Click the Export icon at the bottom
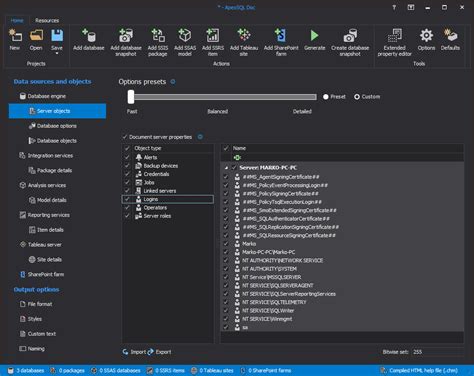 click(151, 352)
